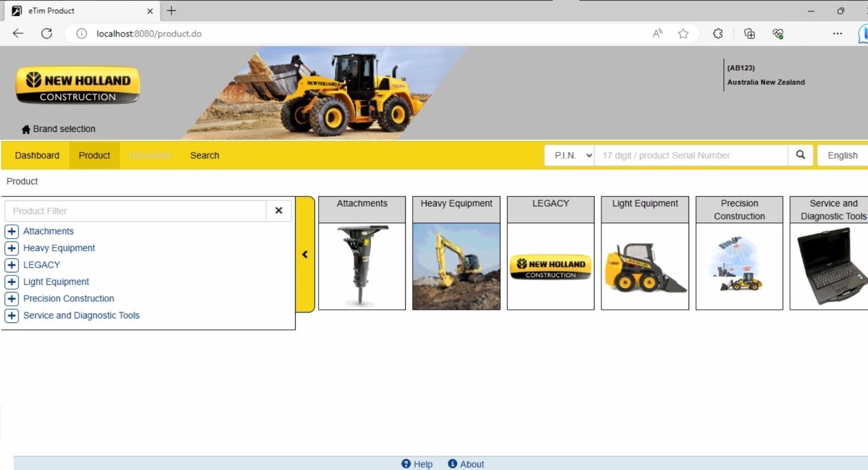Click Attachments tree label
This screenshot has height=470, width=868.
point(48,231)
